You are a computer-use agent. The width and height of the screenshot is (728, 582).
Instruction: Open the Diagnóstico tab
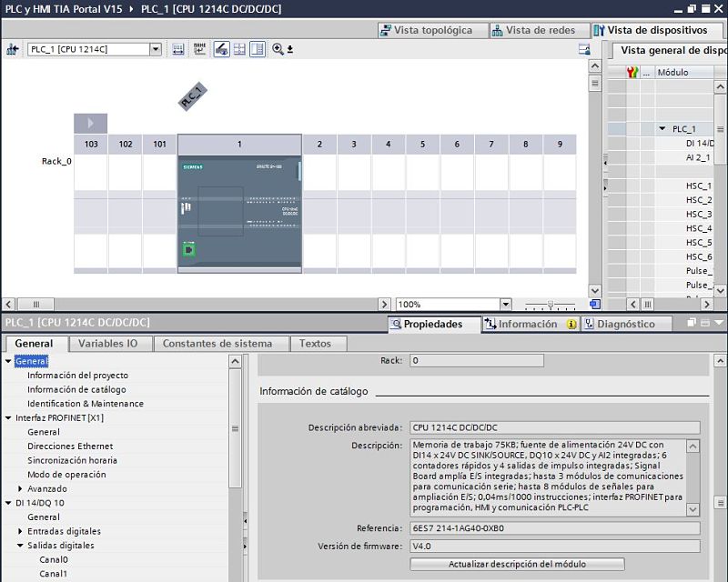coord(626,324)
